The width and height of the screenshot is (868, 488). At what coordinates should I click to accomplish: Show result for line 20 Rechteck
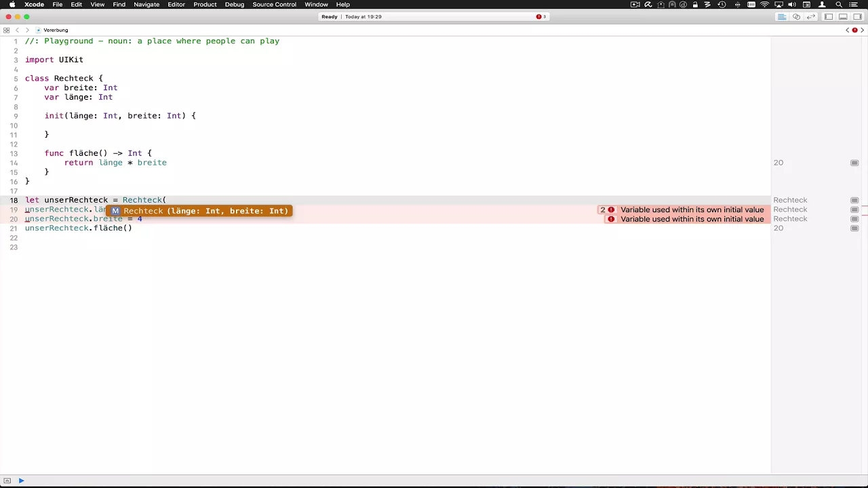click(854, 219)
